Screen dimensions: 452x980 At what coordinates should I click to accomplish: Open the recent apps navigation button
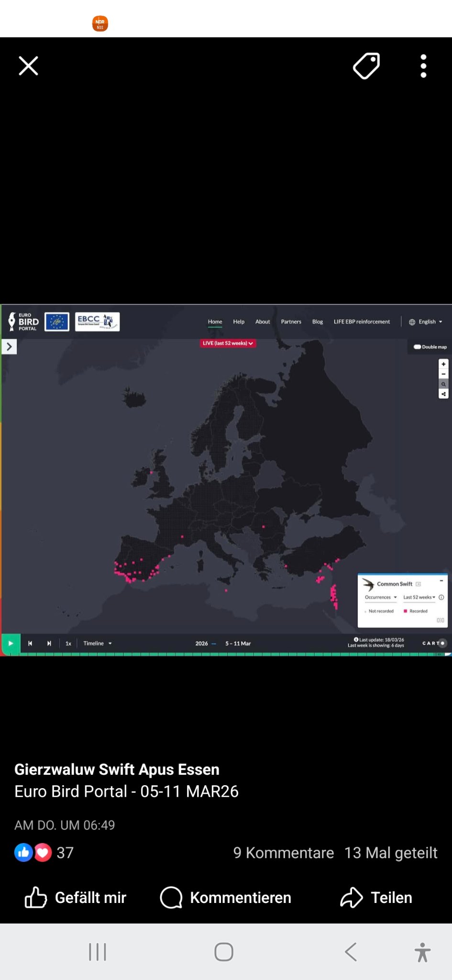tap(98, 952)
